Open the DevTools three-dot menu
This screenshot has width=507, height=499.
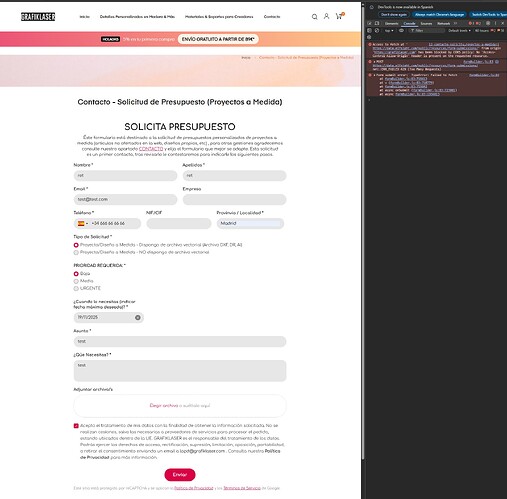click(495, 23)
